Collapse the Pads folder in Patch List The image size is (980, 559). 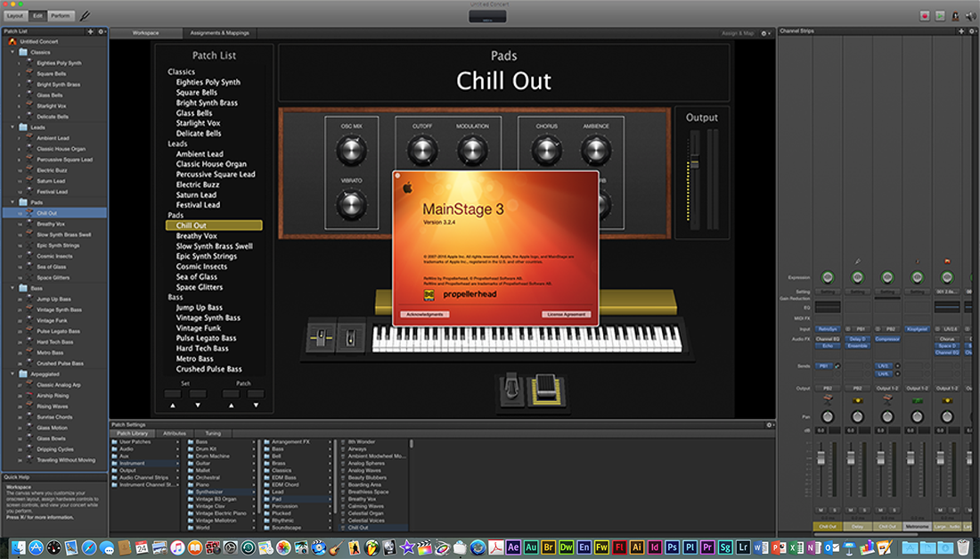(x=12, y=202)
